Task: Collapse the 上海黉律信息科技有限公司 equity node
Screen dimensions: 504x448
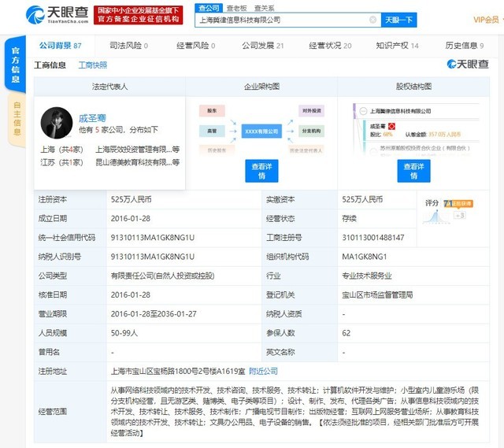Action: (363, 111)
